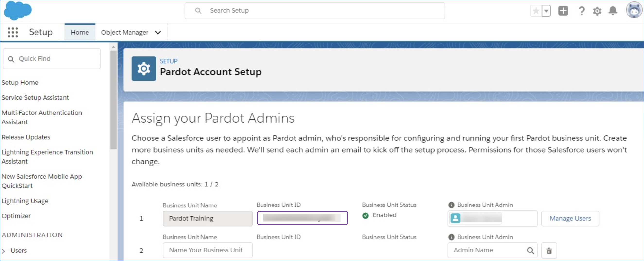
Task: Click the info icon for row 2 Business Unit Admin
Action: [x=452, y=237]
